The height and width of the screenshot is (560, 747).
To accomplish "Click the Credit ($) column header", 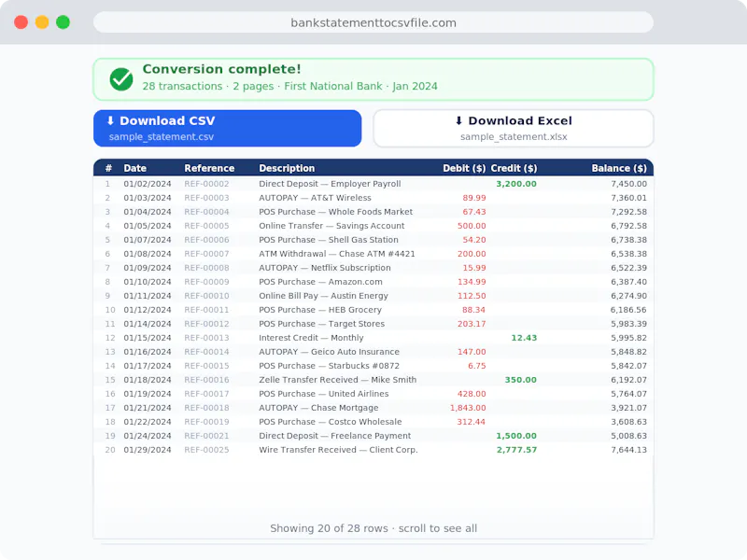I will coord(514,168).
